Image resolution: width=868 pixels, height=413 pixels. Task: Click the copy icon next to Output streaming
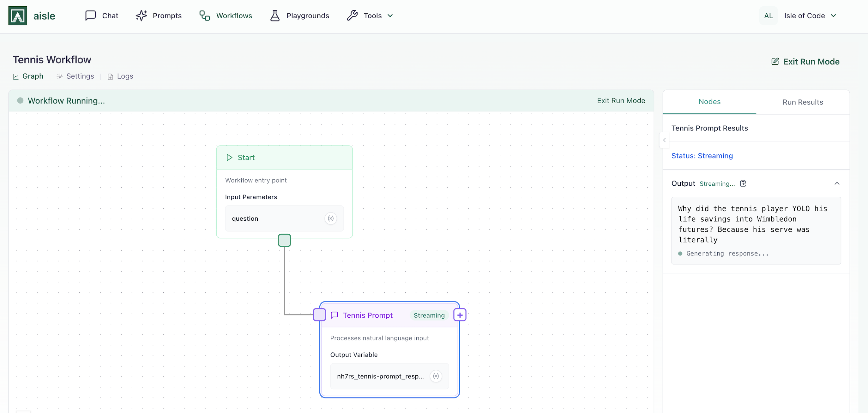coord(743,183)
